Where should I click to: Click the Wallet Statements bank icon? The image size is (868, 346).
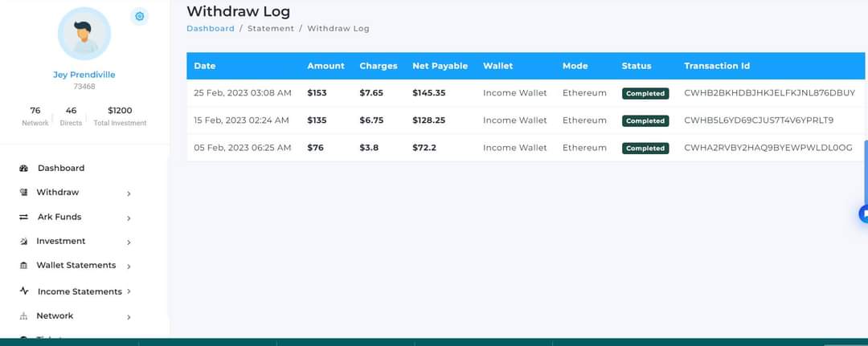[x=23, y=265]
